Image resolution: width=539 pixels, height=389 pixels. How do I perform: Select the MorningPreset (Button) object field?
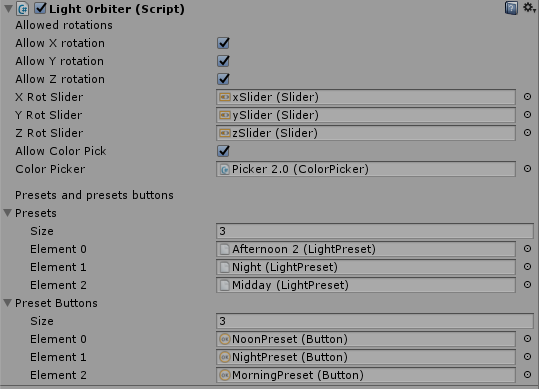coord(366,375)
